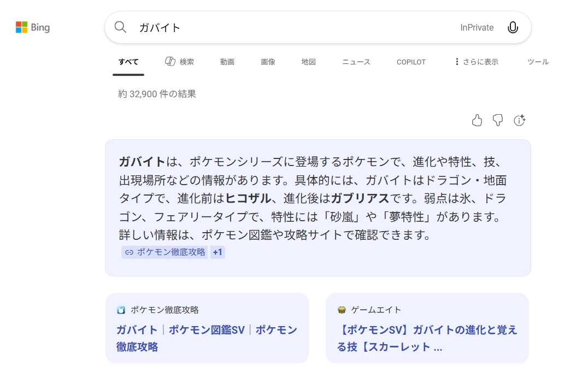Switch to the 画像 tab

pyautogui.click(x=268, y=62)
